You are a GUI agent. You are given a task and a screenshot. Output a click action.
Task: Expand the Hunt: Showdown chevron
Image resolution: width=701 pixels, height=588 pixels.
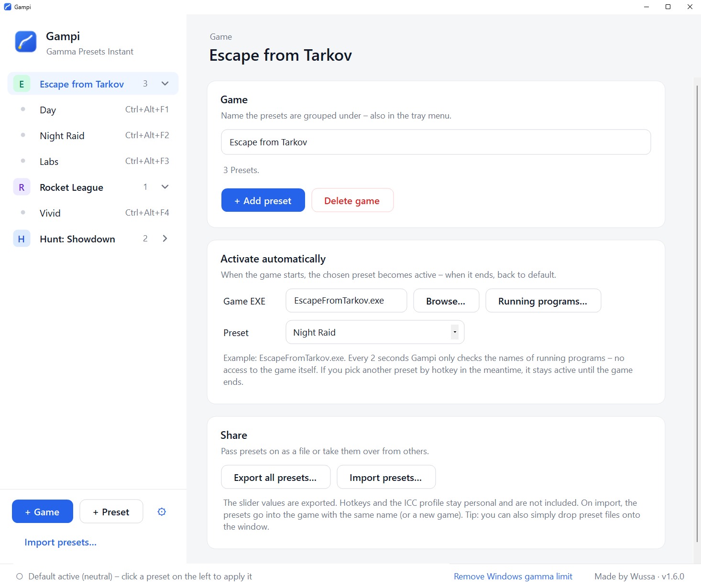pyautogui.click(x=165, y=239)
